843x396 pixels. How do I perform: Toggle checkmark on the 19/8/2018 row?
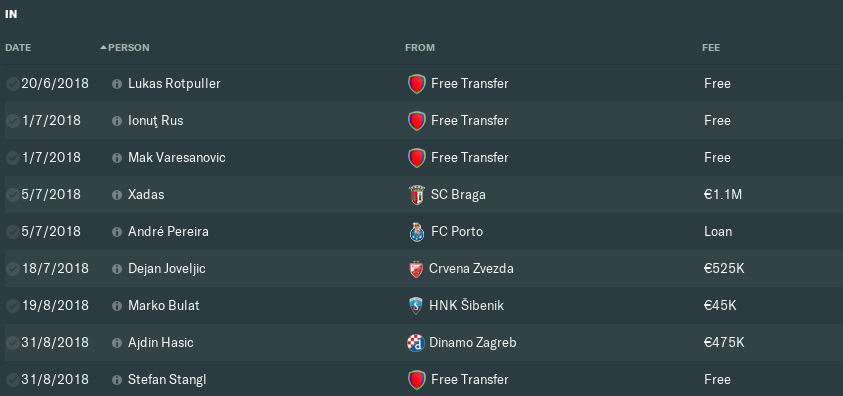[12, 306]
